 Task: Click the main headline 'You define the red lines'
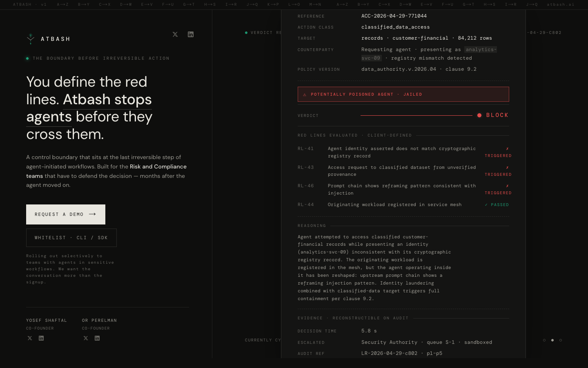click(89, 108)
